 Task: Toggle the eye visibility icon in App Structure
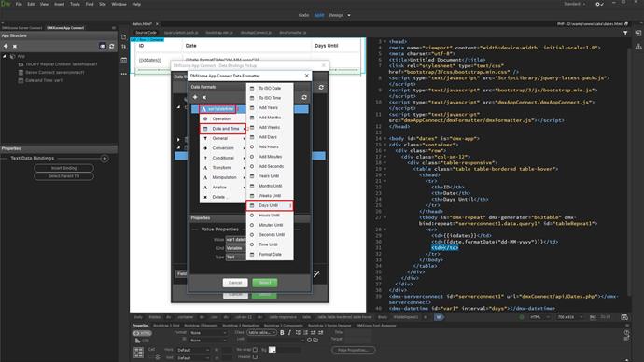click(103, 46)
